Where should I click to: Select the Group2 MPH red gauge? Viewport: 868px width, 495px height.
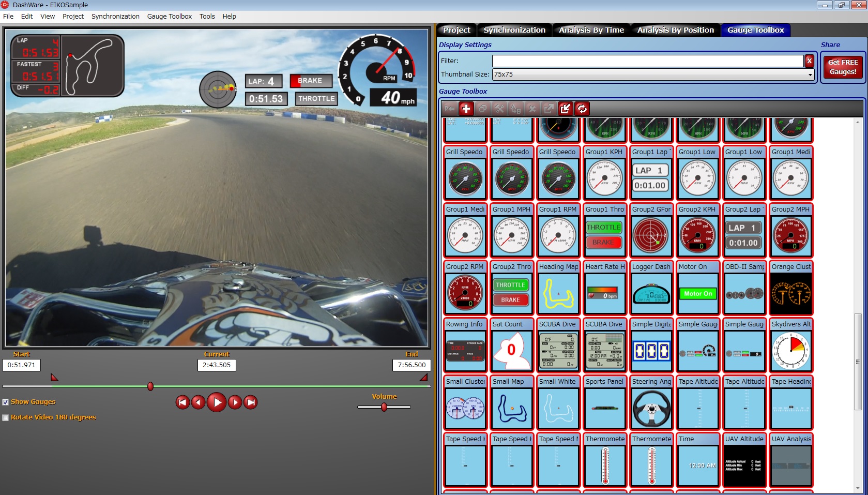click(x=790, y=230)
